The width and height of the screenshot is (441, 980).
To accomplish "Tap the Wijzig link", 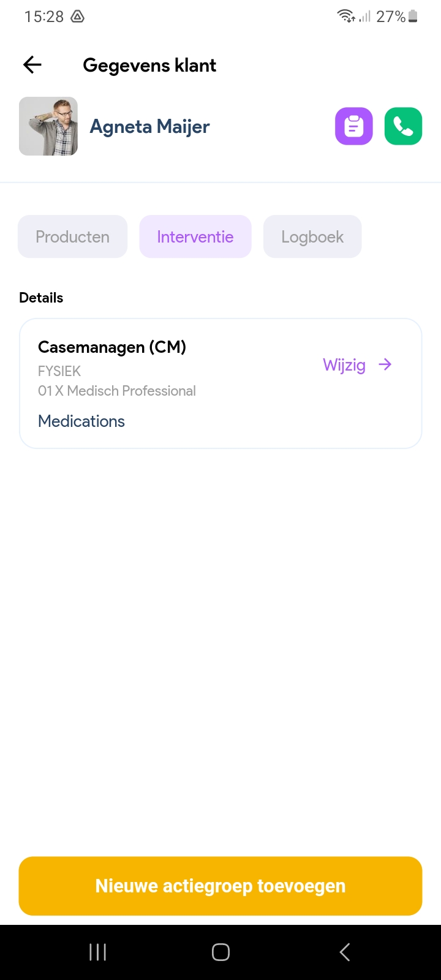I will [344, 365].
